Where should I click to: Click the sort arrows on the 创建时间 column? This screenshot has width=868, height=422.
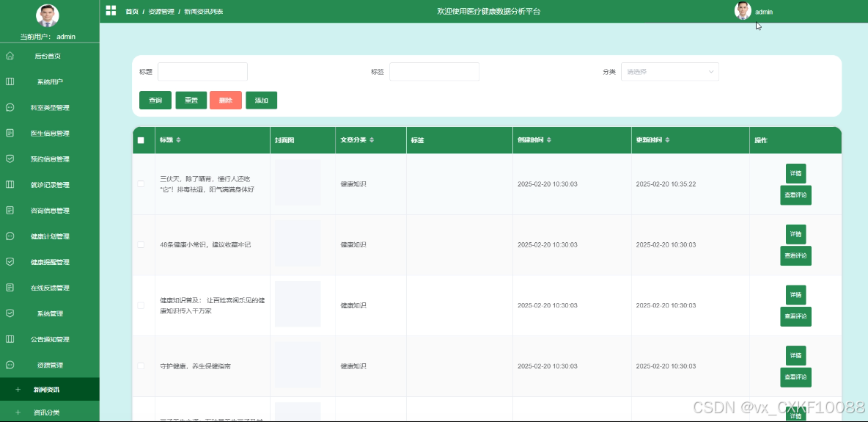tap(548, 140)
